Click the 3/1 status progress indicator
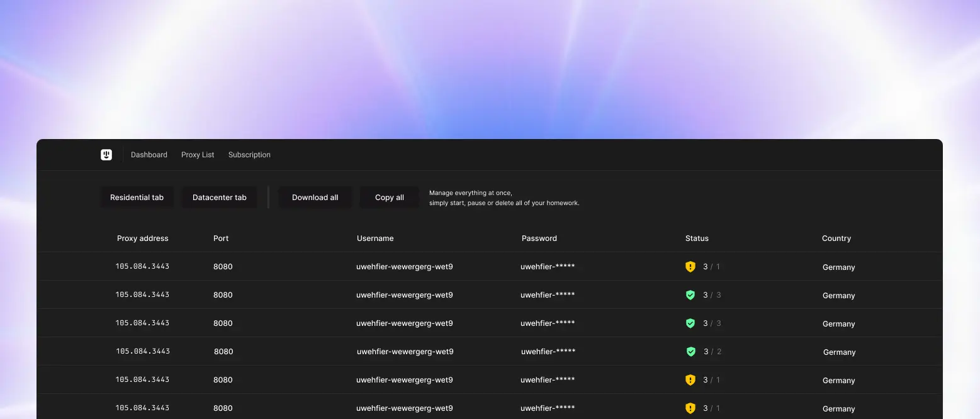Screen dimensions: 980x419 [711, 266]
